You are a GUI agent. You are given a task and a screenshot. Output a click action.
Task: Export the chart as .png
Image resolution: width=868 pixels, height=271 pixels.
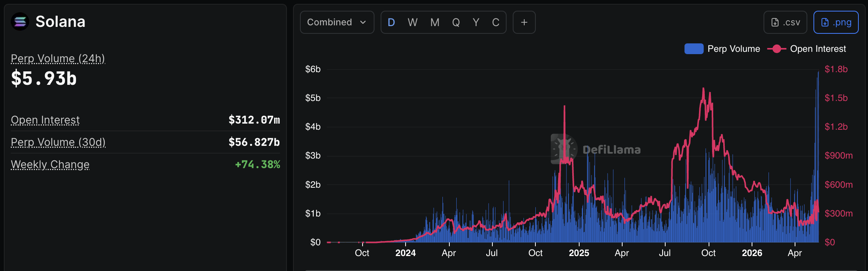click(x=836, y=22)
